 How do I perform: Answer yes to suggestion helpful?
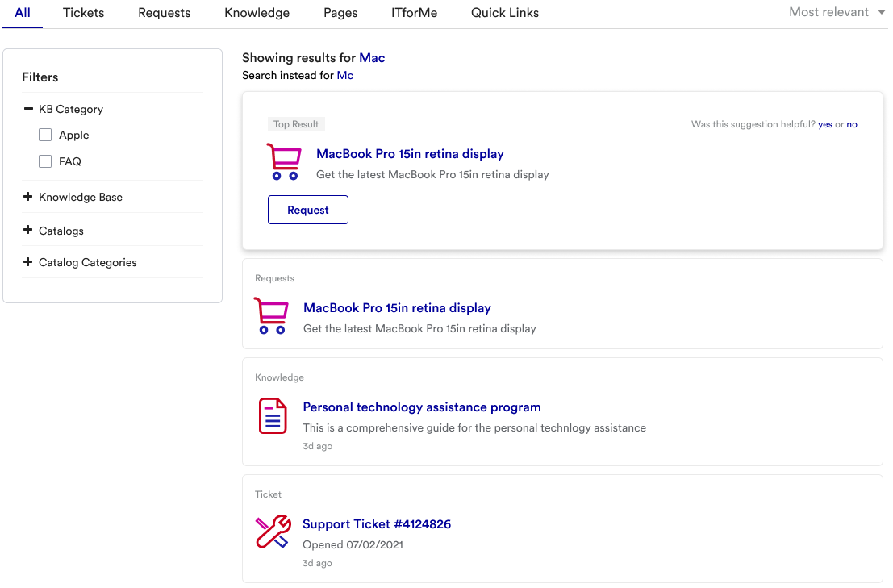click(x=825, y=125)
